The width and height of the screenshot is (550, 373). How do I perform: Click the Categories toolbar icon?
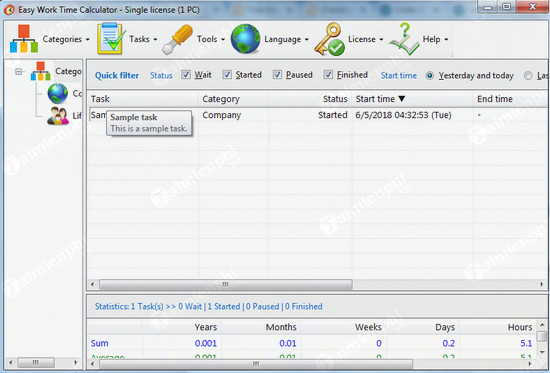pyautogui.click(x=24, y=39)
